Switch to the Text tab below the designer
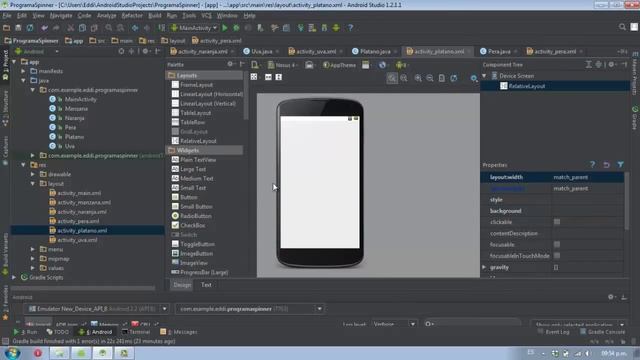Image resolution: width=640 pixels, height=360 pixels. click(x=207, y=285)
